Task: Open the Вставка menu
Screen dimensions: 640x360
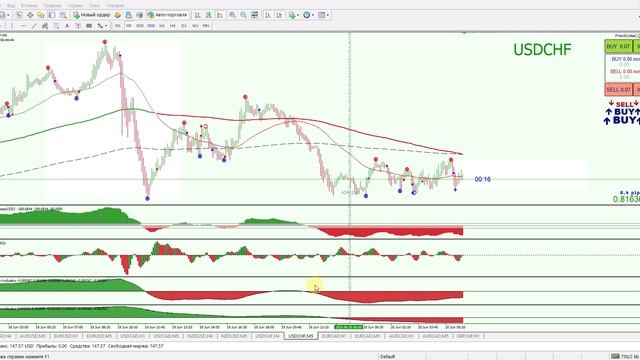Action: click(29, 5)
